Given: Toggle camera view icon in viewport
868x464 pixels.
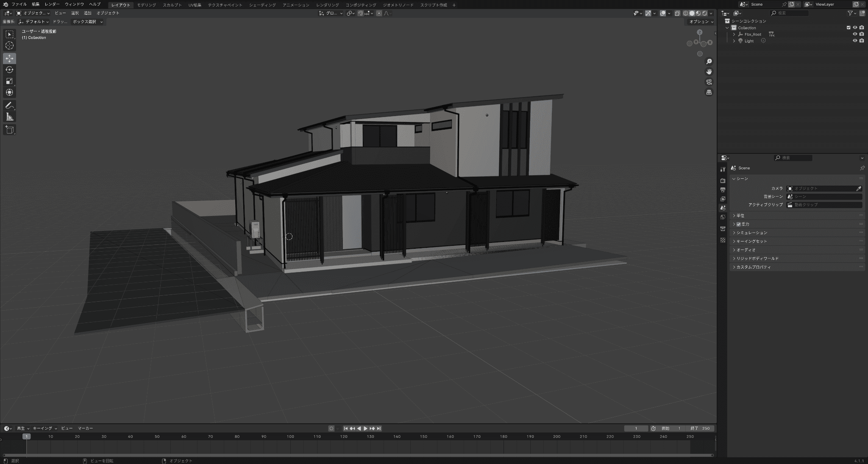Looking at the screenshot, I should tap(709, 82).
